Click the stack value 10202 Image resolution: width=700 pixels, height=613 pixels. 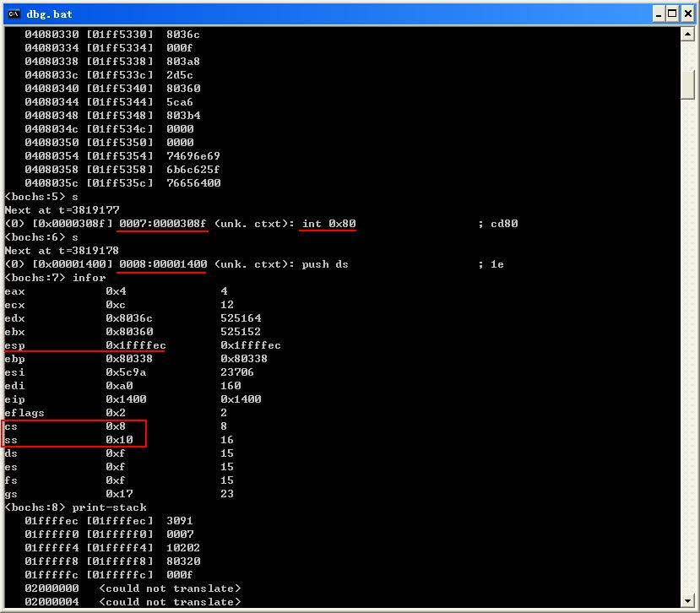point(183,548)
